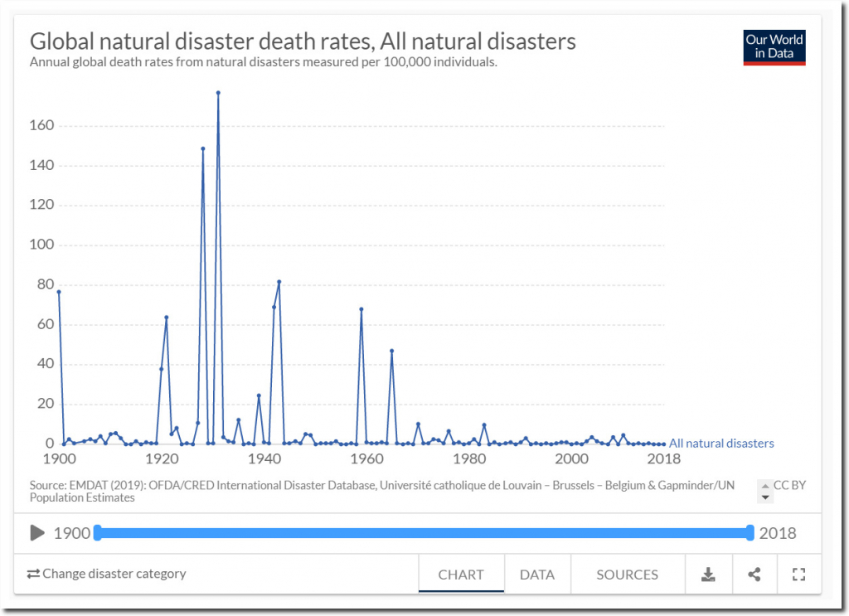Click the 2018 end year label by timeline
Screen dimensions: 849x616
coord(778,533)
